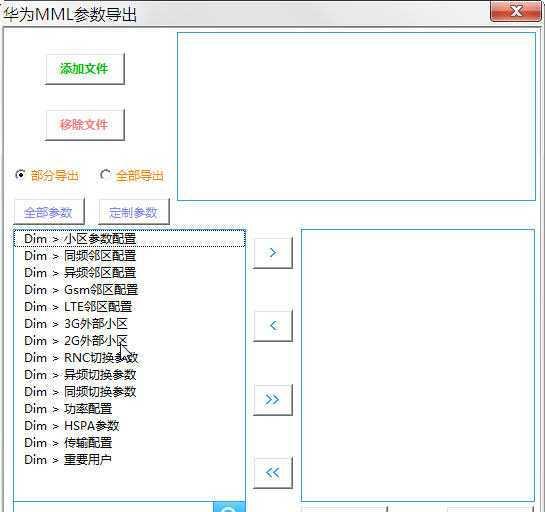Click the double left arrow remove-all button
Image resolution: width=545 pixels, height=512 pixels.
273,473
